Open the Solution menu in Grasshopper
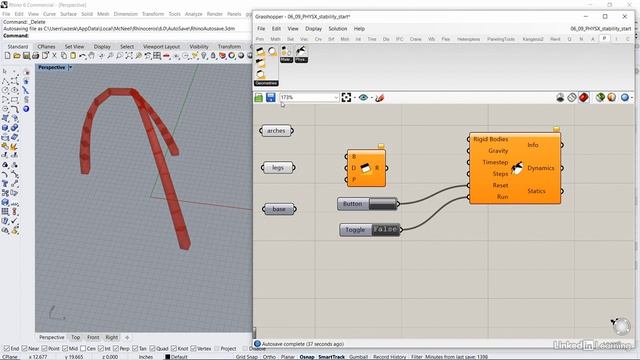The height and width of the screenshot is (360, 640). [338, 29]
